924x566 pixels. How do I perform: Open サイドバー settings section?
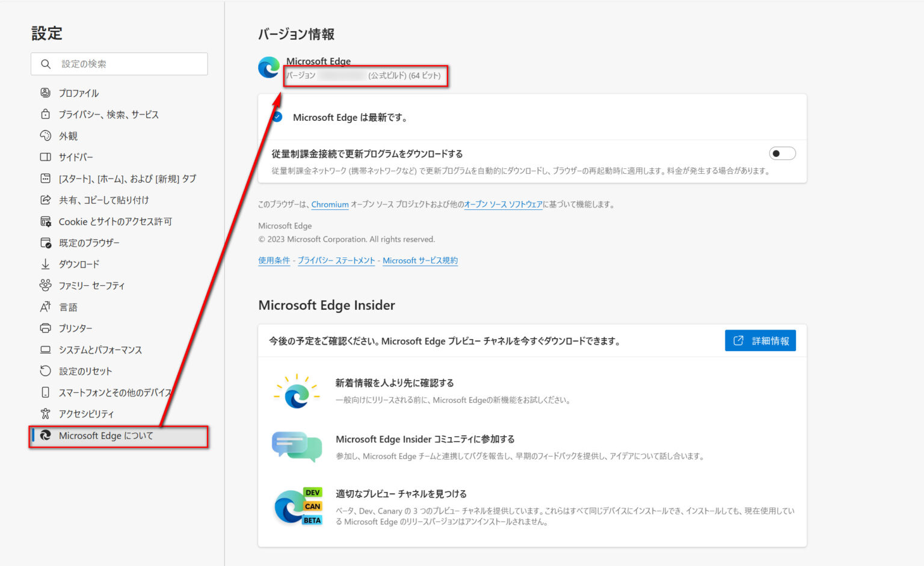coord(76,157)
